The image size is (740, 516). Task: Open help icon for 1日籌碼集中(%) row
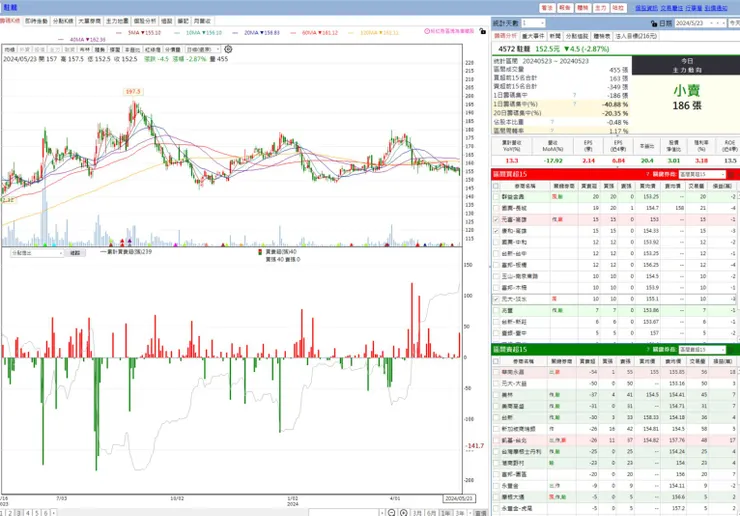[574, 104]
